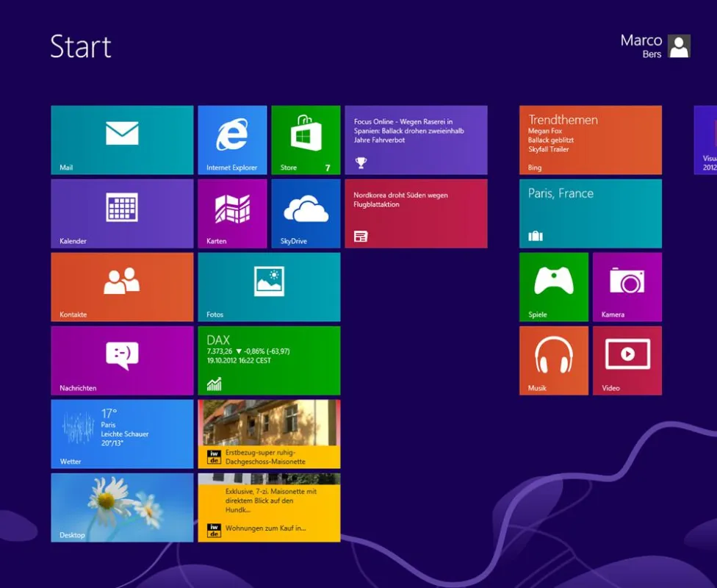This screenshot has height=588, width=717.
Task: Click the Megan Fox trending topic
Action: point(545,131)
